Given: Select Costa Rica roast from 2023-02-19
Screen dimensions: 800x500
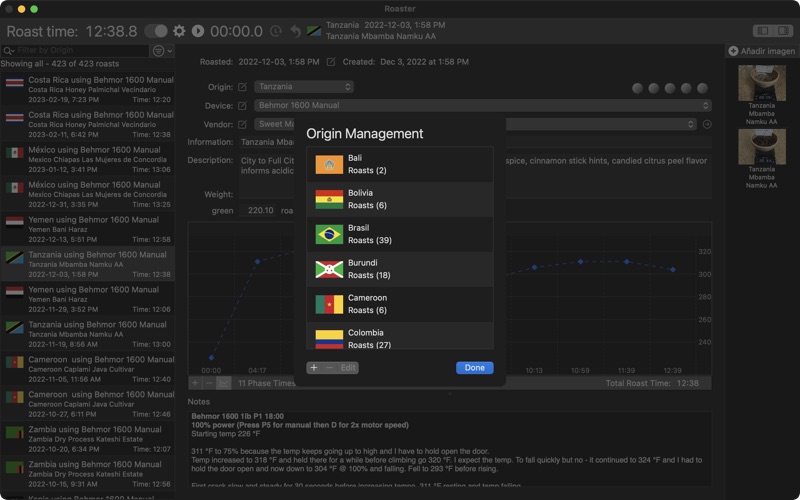Looking at the screenshot, I should 87,89.
